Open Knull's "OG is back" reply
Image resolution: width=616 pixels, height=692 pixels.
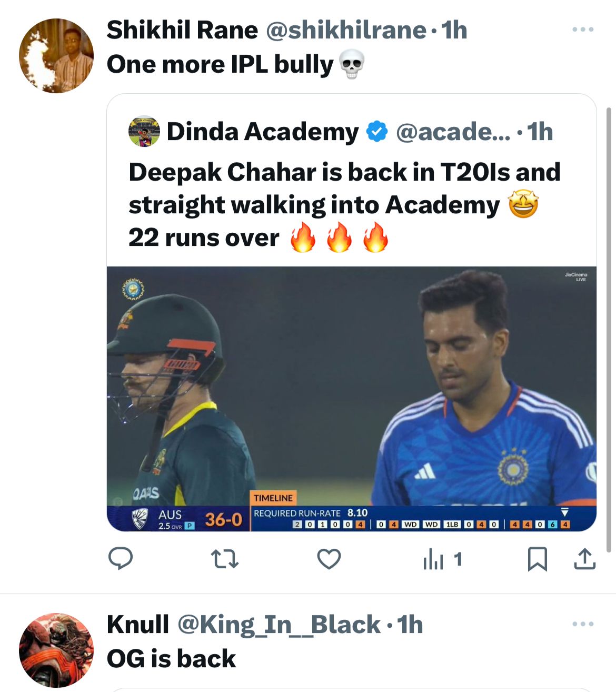click(171, 658)
